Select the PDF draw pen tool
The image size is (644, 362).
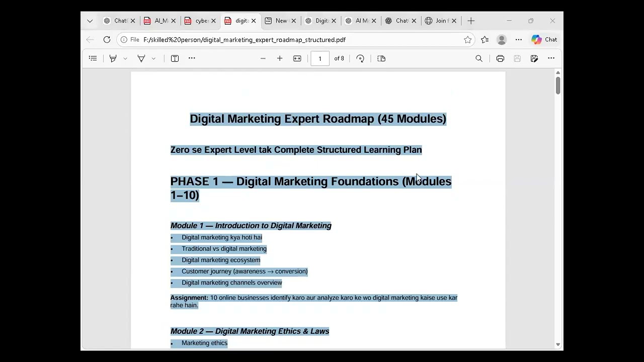click(x=141, y=58)
